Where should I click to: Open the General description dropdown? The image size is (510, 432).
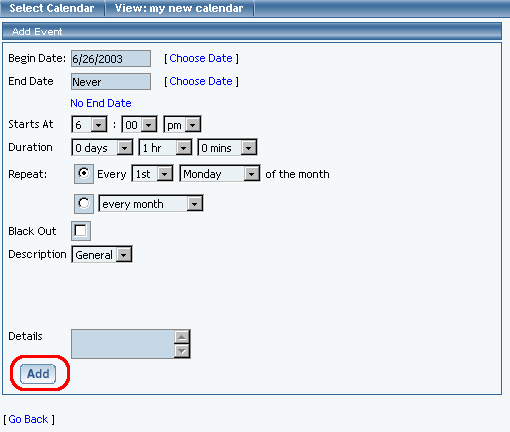(102, 254)
